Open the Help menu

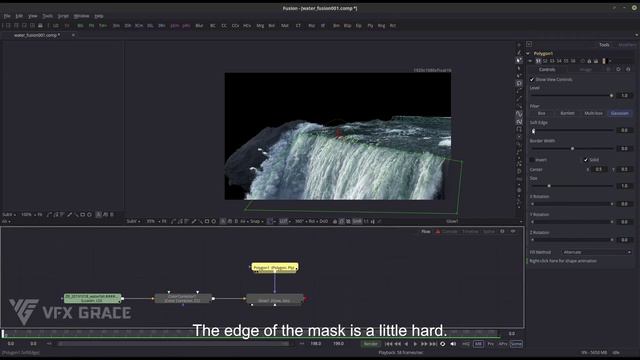point(99,16)
